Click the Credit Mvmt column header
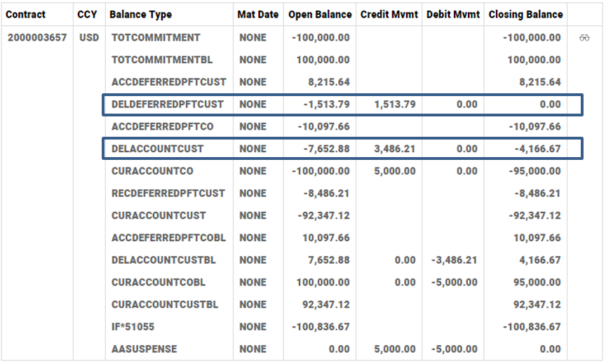Viewport: 606px width, 364px height. [388, 14]
